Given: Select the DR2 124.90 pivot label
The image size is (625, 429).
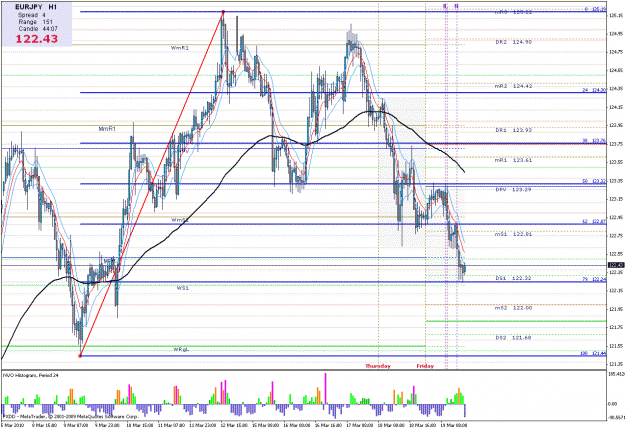Looking at the screenshot, I should coord(513,42).
